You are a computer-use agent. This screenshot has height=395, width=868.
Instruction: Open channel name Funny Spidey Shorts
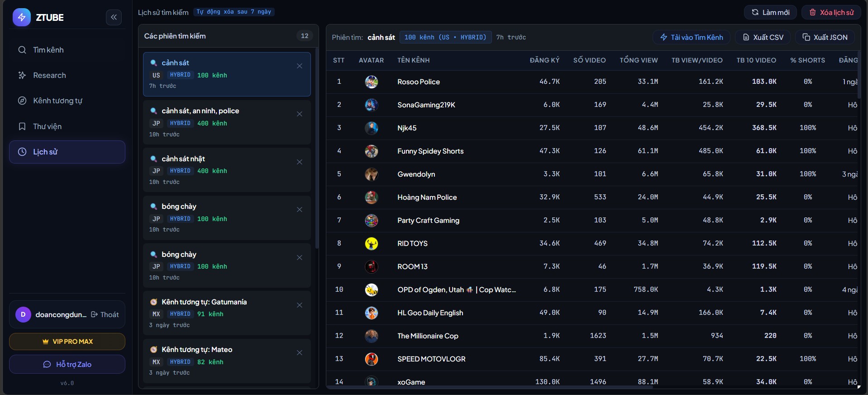[x=430, y=151]
